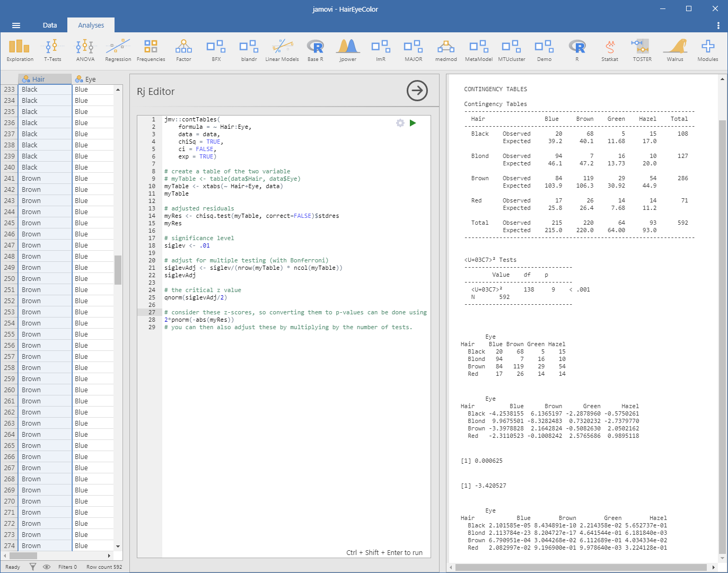Open Rj Editor settings gear
Screen dimensions: 728x573
pyautogui.click(x=400, y=123)
